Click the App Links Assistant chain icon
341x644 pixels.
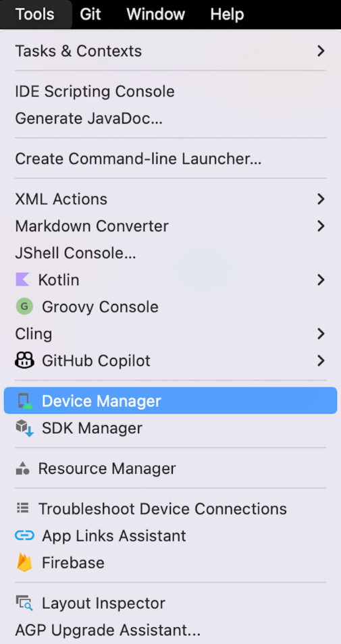pyautogui.click(x=24, y=535)
